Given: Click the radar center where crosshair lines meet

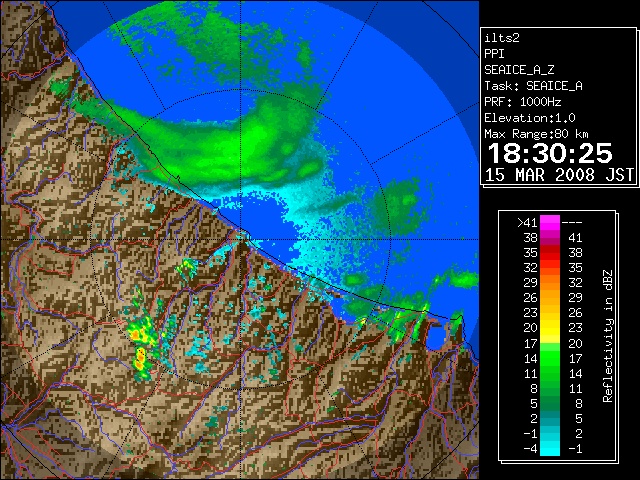Looking at the screenshot, I should click(241, 239).
